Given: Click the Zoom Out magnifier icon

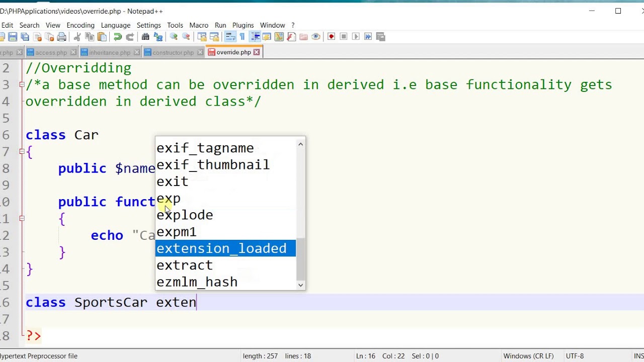Looking at the screenshot, I should (x=186, y=37).
